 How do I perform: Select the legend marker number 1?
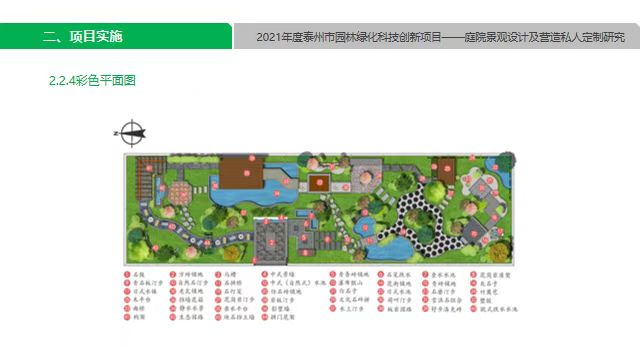[x=127, y=275]
